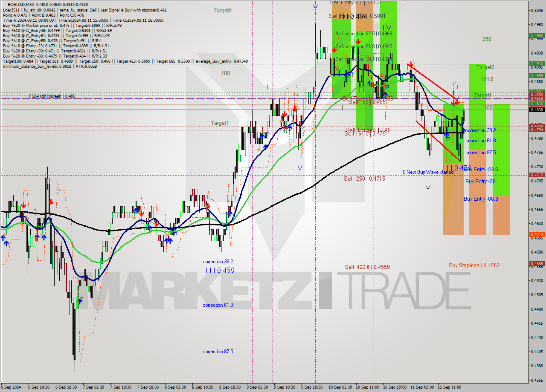Click the 'Buy %10 @ C_Entry38: 0.4799' line

point(57,30)
